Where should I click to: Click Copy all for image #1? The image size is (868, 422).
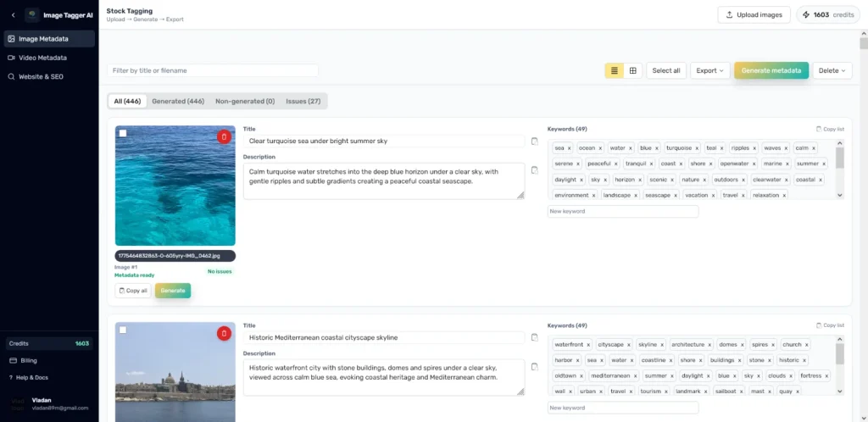tap(133, 291)
